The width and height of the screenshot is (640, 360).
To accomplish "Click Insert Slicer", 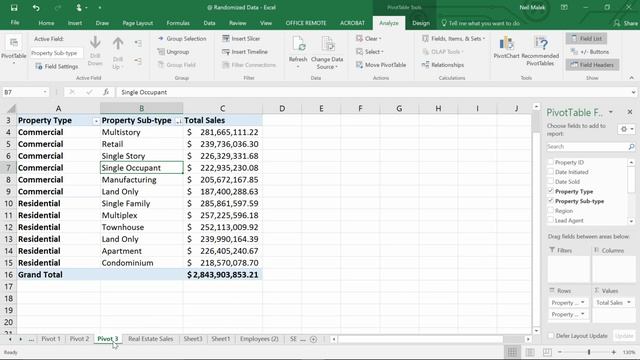I will pyautogui.click(x=241, y=38).
